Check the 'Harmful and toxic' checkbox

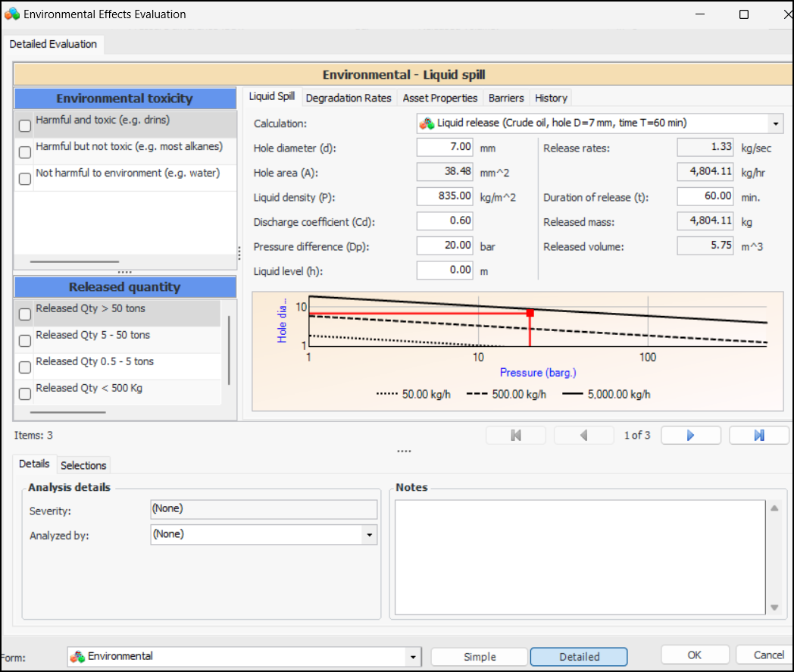pyautogui.click(x=25, y=126)
